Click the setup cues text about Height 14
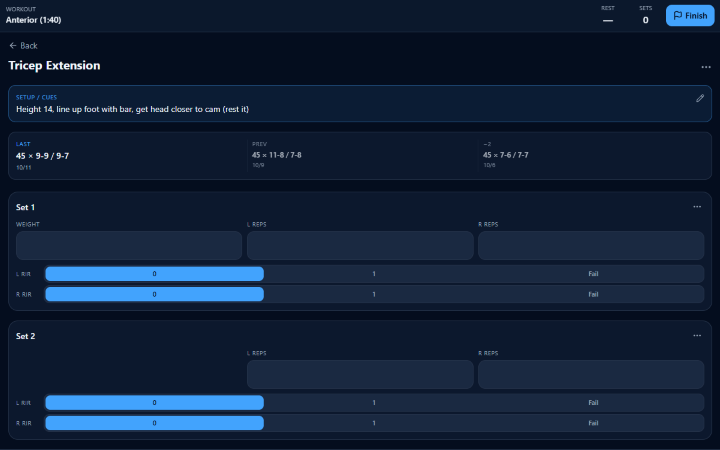The image size is (720, 450). click(x=132, y=109)
